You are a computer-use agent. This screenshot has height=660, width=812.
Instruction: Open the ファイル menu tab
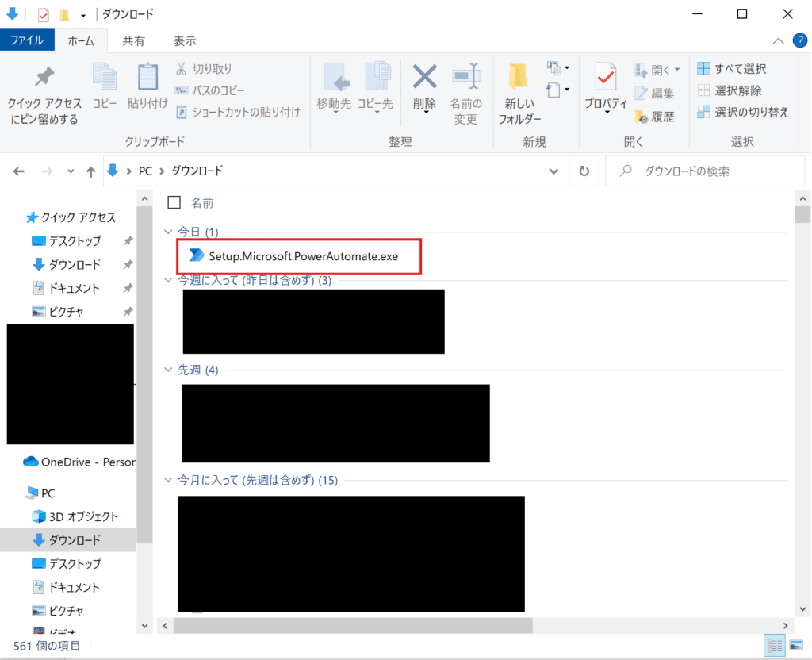[x=27, y=40]
